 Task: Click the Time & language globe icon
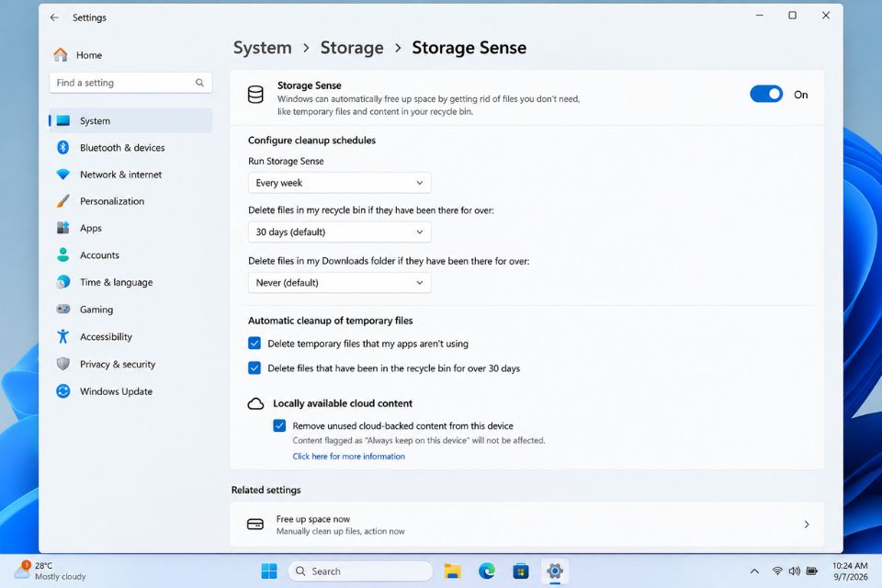[63, 282]
